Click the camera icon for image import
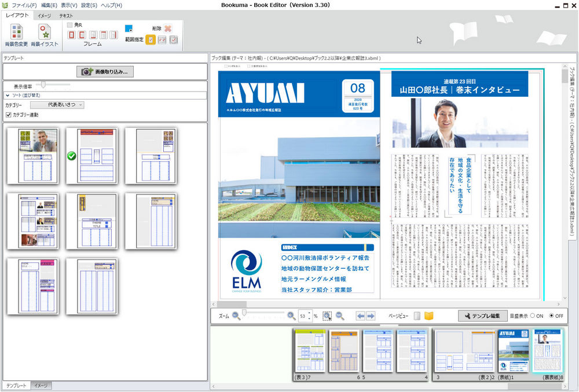The height and width of the screenshot is (392, 579). [86, 72]
